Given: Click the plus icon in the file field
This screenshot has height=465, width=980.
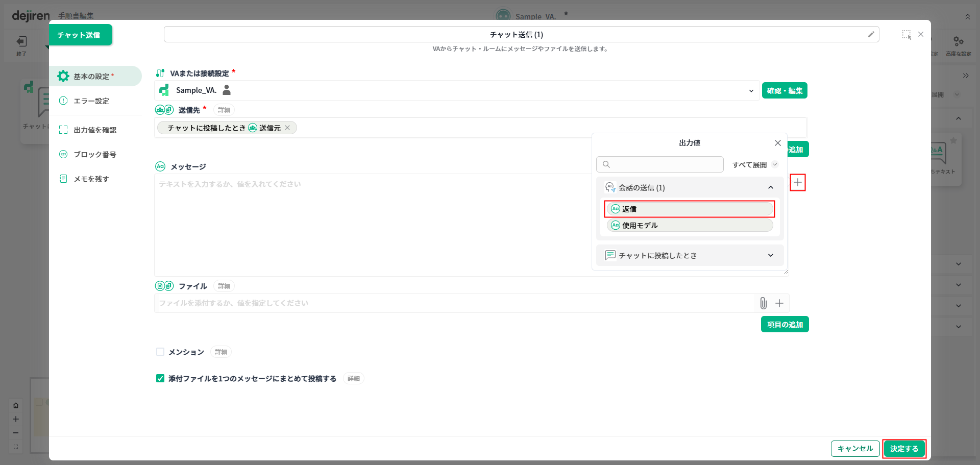Looking at the screenshot, I should click(779, 303).
